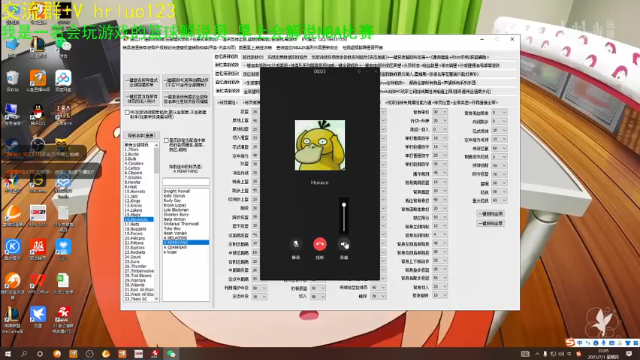The width and height of the screenshot is (640, 360).
Task: Open the 空中接力传球 value dropdown
Action: click(499, 139)
